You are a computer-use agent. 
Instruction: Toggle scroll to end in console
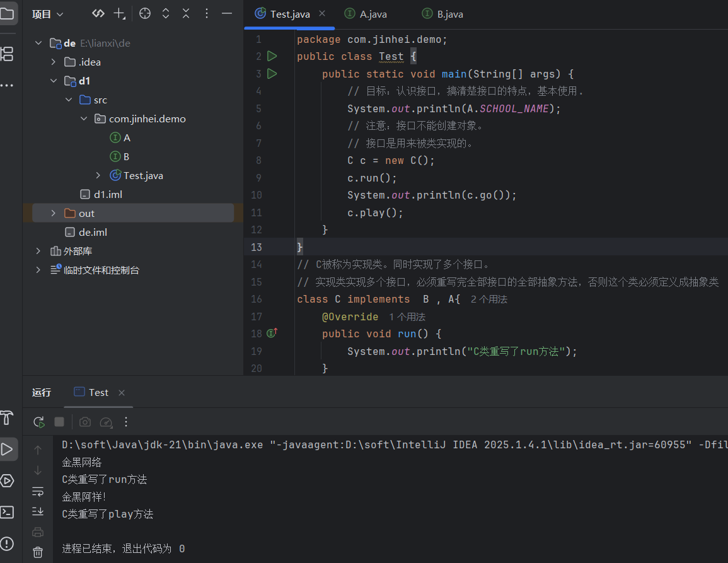[38, 511]
